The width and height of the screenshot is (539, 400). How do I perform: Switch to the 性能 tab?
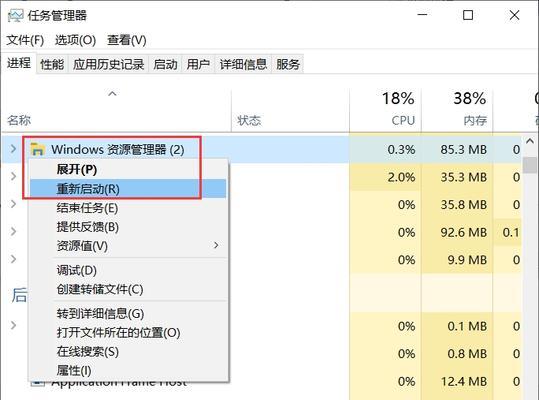pyautogui.click(x=52, y=64)
